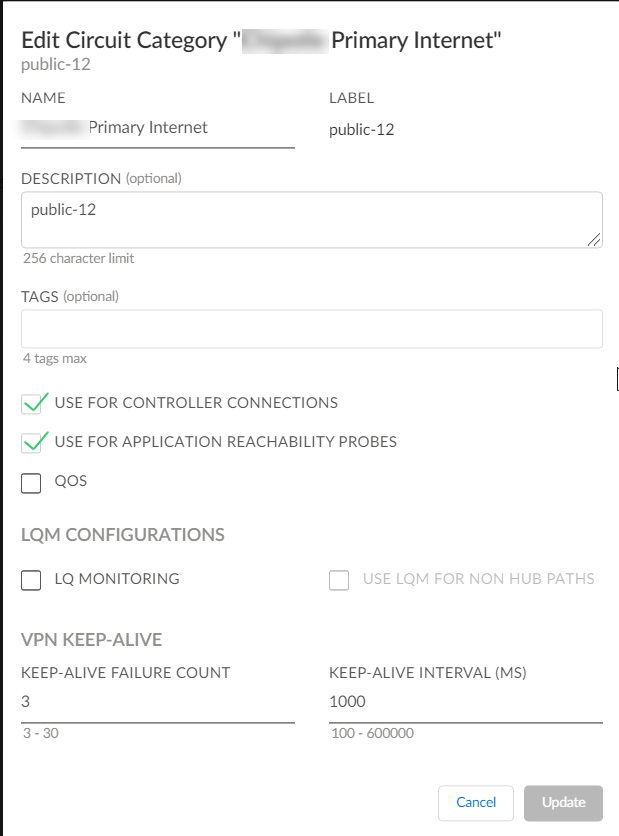Click the 3 - 30 range hint text
This screenshot has width=619, height=836.
click(39, 733)
